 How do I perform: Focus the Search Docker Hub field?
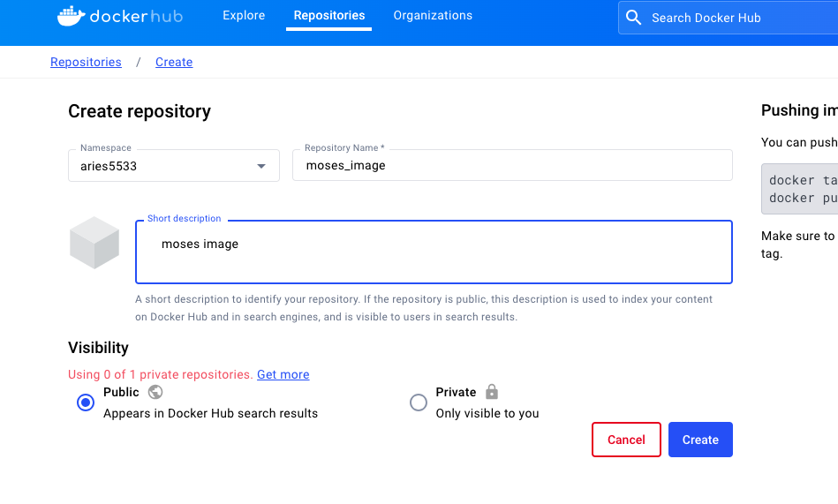point(733,18)
